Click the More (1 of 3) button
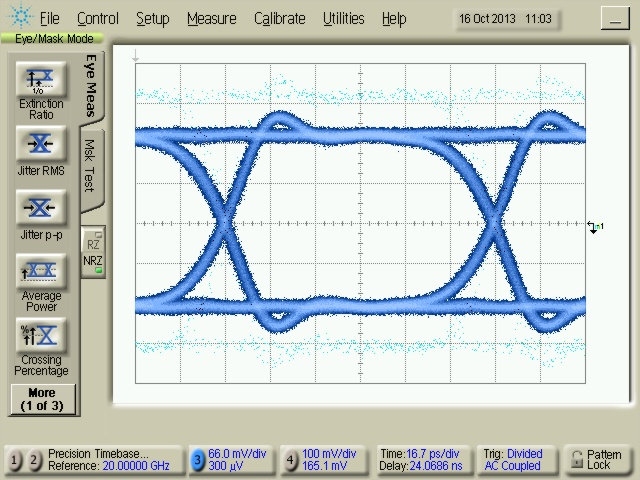 pos(42,399)
